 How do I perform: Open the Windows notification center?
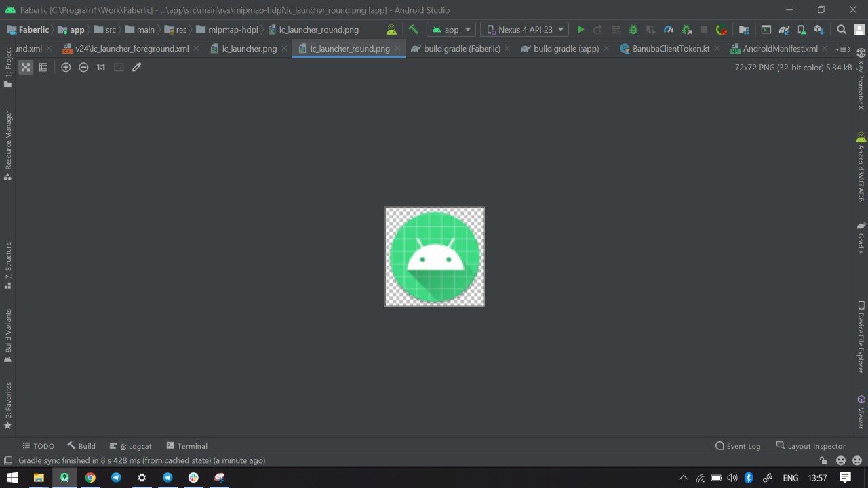pos(845,478)
